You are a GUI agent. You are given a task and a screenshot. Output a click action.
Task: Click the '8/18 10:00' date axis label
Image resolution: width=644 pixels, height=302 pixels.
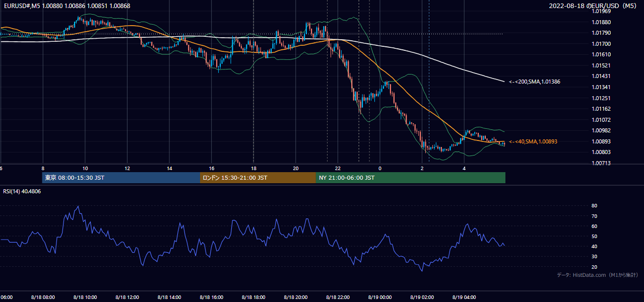click(85, 297)
